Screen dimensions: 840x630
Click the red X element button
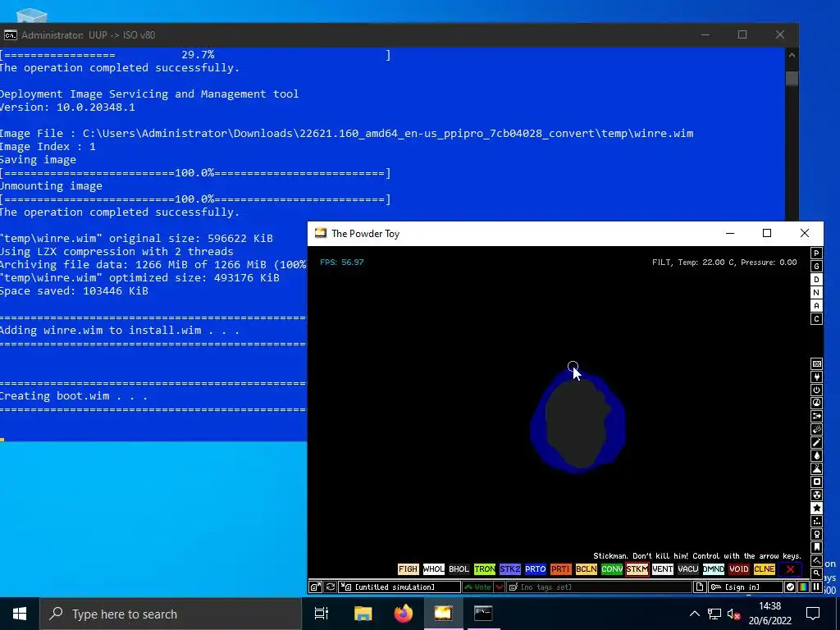pyautogui.click(x=790, y=569)
